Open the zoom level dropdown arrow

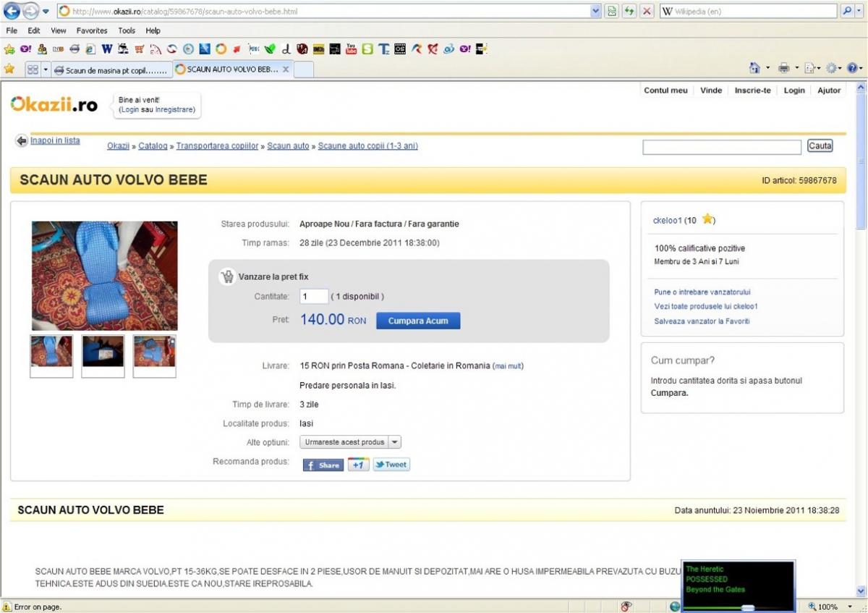tap(850, 606)
